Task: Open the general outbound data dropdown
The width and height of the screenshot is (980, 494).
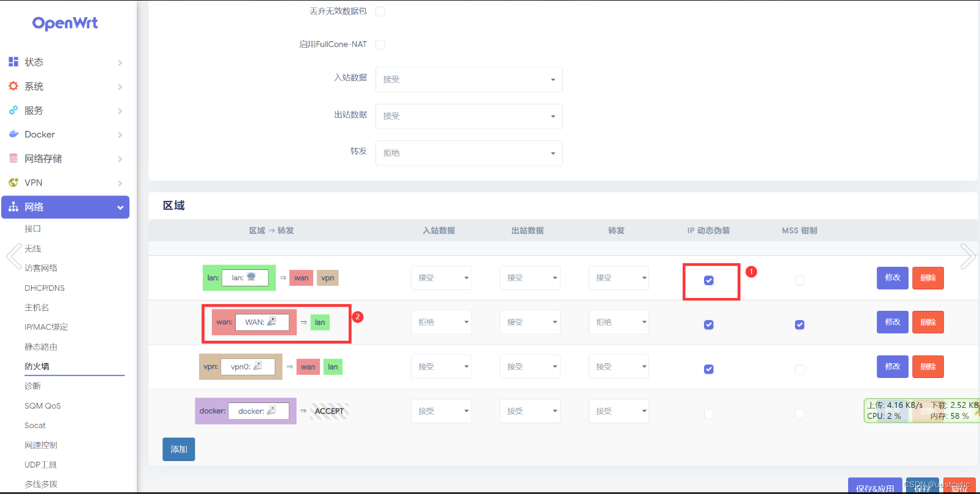Action: click(x=469, y=116)
